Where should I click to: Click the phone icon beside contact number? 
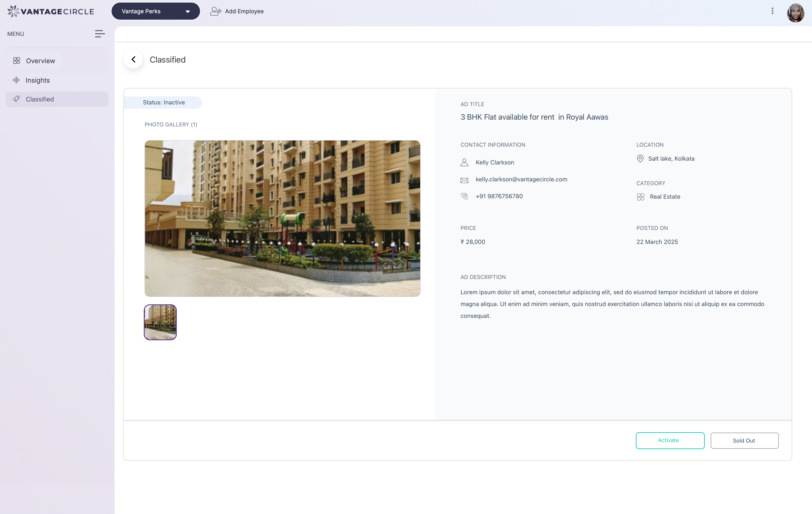[464, 196]
